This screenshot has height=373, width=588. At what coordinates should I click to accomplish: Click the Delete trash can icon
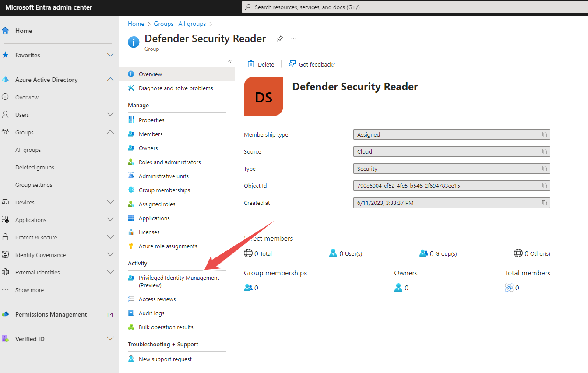[x=251, y=64]
